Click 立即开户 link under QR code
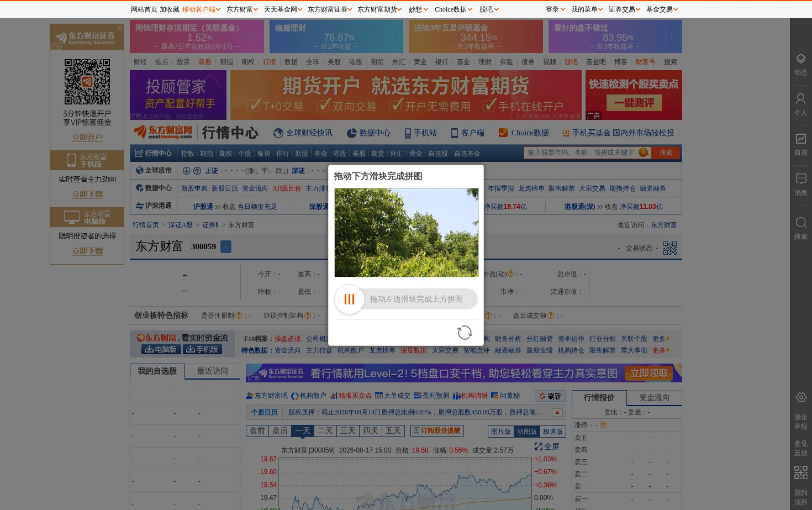Viewport: 812px width, 510px height. coord(87,137)
